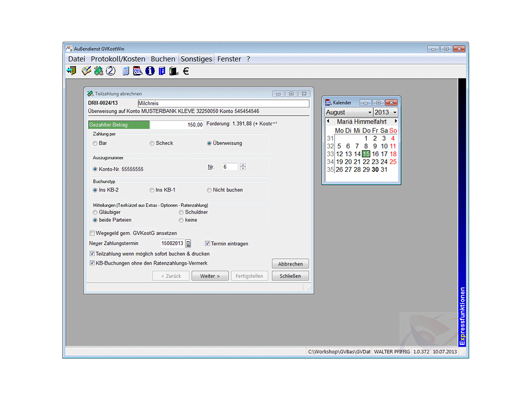Go to next month with right arrow
532x399 pixels.
(x=396, y=121)
